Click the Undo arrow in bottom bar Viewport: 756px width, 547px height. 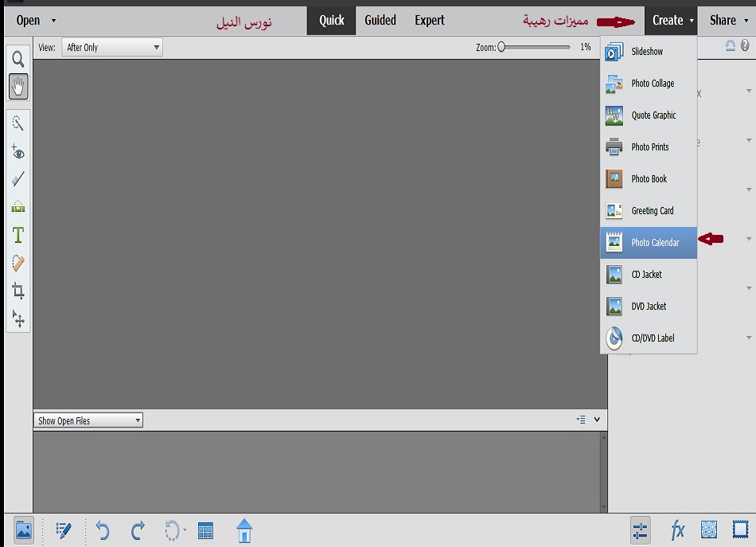[x=102, y=530]
